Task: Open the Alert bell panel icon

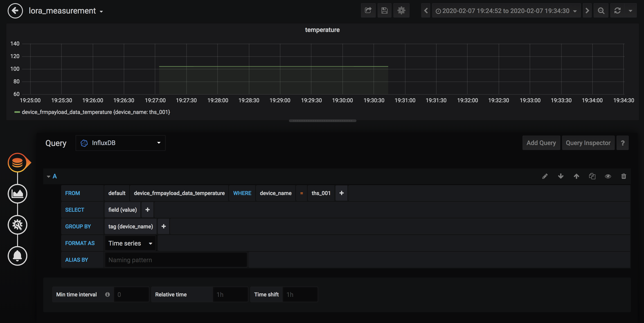Action: [18, 256]
